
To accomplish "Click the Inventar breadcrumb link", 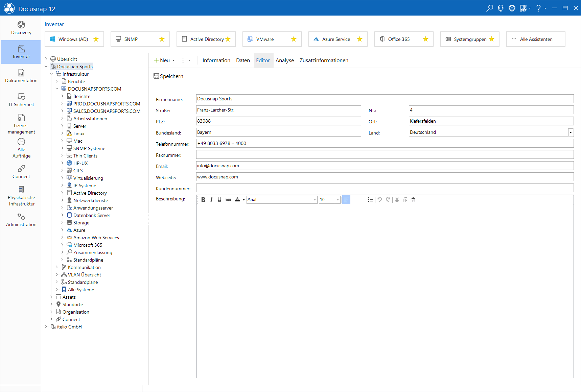I will (54, 24).
